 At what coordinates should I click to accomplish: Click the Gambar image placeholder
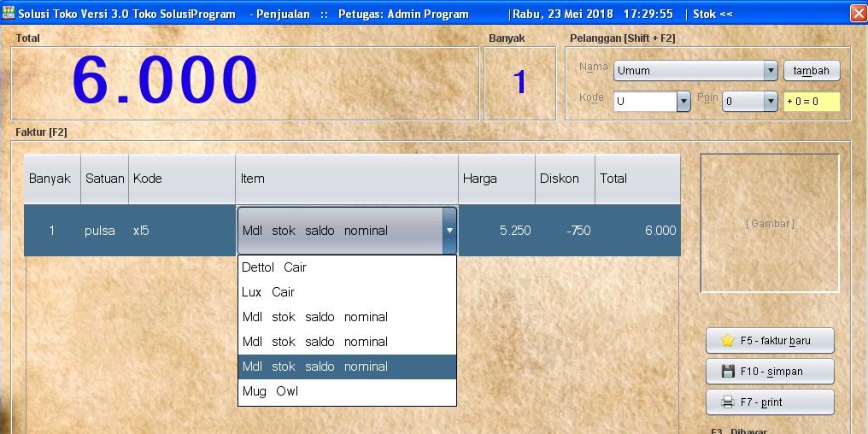tap(770, 223)
